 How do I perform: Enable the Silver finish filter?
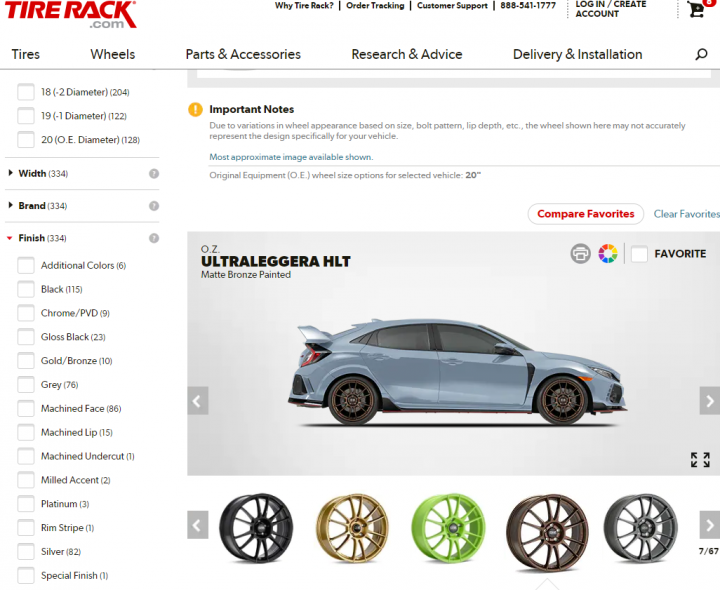(26, 552)
